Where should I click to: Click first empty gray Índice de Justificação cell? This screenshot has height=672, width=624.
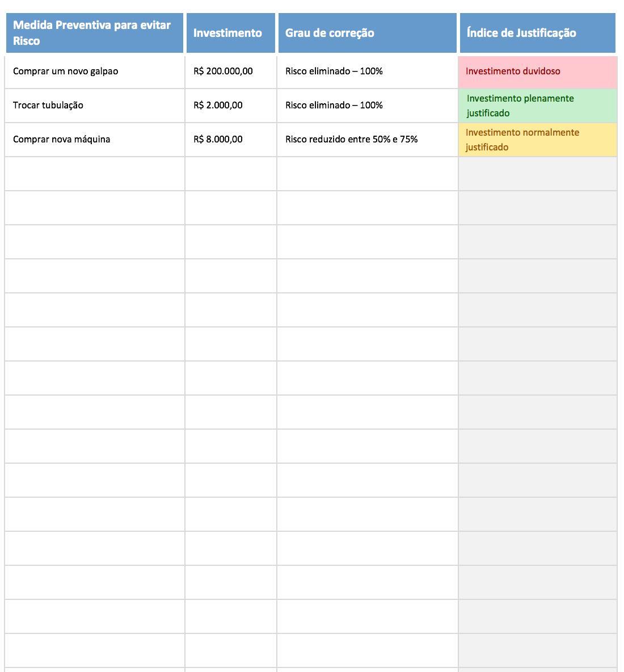pos(537,174)
